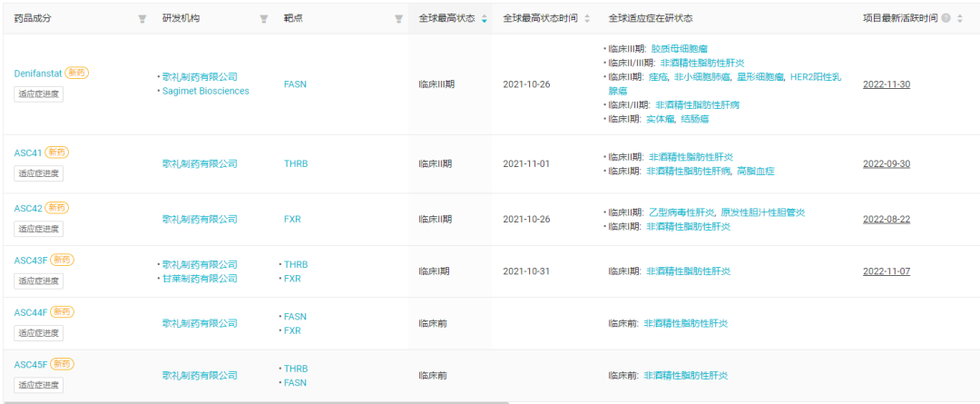Click 适应症进度 button under ASC45F
Image resolution: width=980 pixels, height=404 pixels.
39,385
